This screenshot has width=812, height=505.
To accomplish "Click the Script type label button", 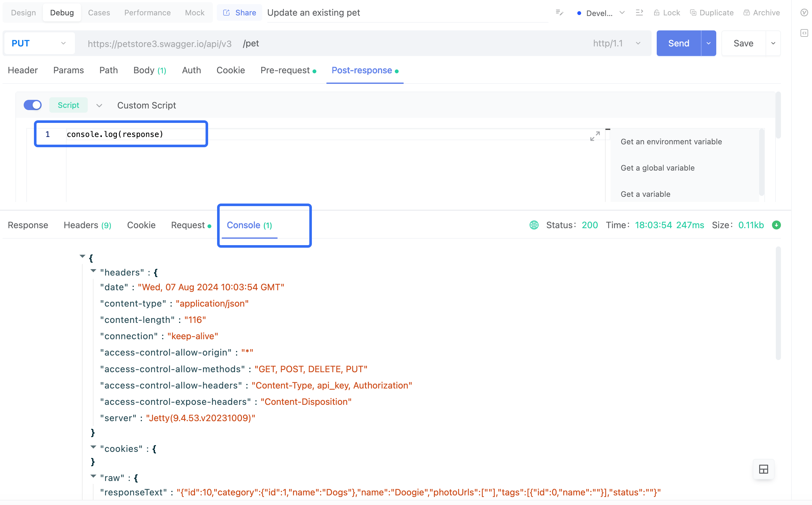I will click(x=69, y=105).
